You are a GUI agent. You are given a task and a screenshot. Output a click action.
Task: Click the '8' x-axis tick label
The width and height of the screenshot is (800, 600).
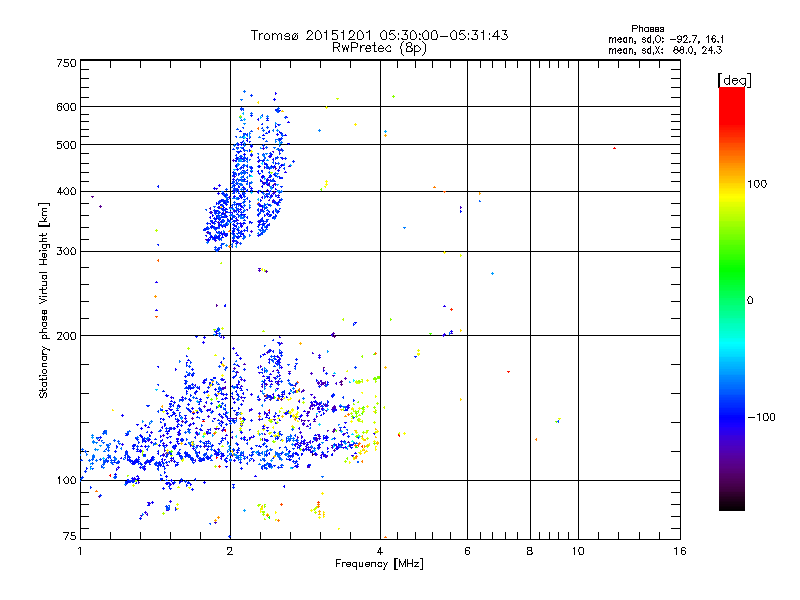click(530, 551)
